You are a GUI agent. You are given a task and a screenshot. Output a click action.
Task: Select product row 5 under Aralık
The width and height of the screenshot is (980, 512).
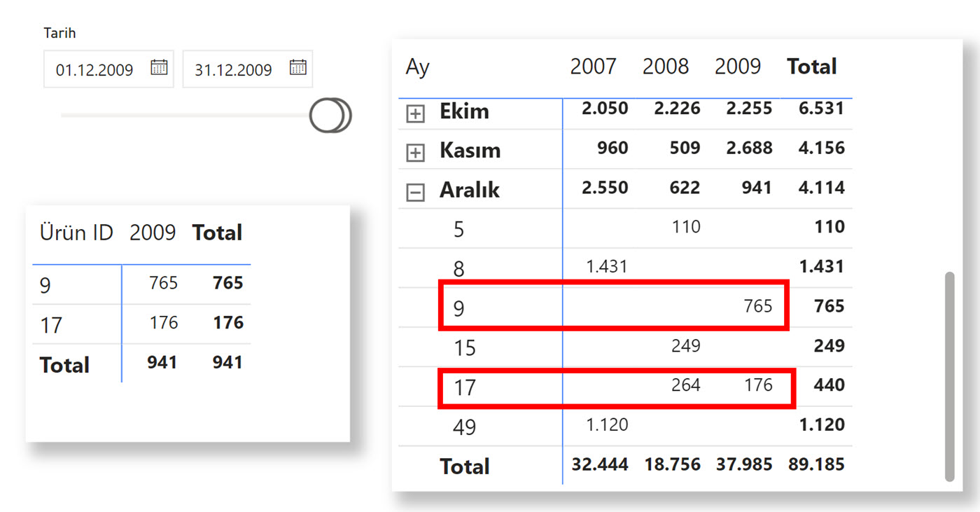point(458,229)
